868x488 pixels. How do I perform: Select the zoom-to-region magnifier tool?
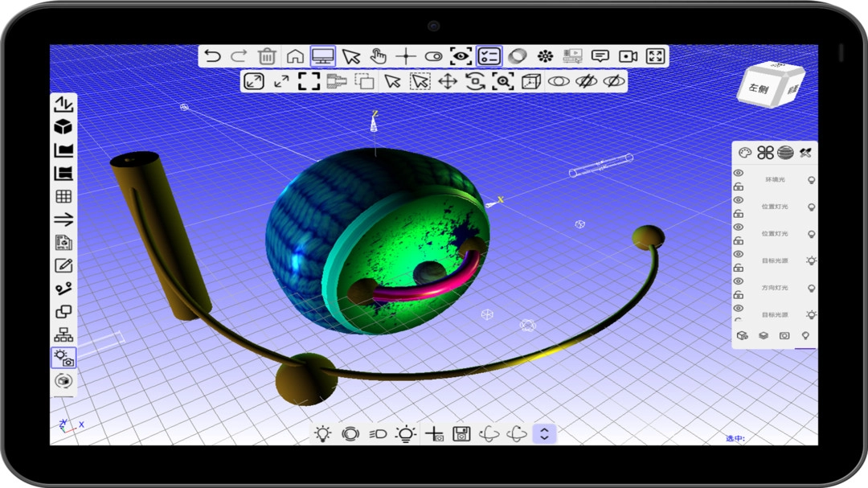tap(503, 81)
